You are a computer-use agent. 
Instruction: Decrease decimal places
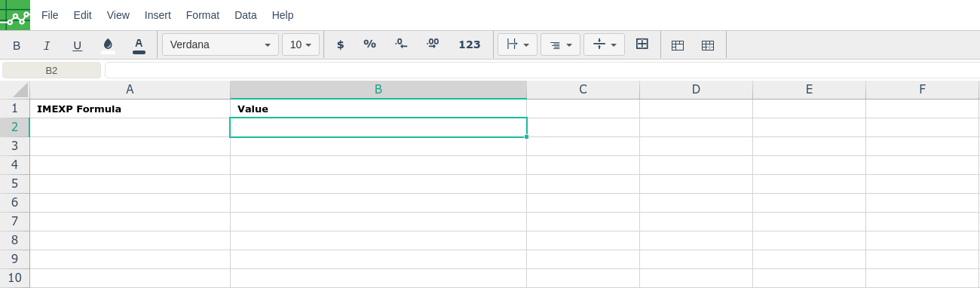[401, 44]
